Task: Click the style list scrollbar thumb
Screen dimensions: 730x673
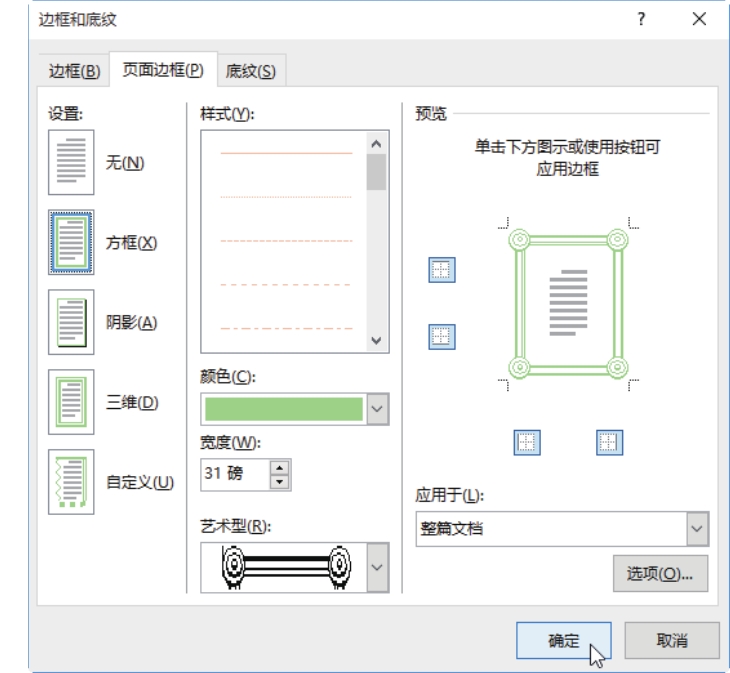Action: 377,172
